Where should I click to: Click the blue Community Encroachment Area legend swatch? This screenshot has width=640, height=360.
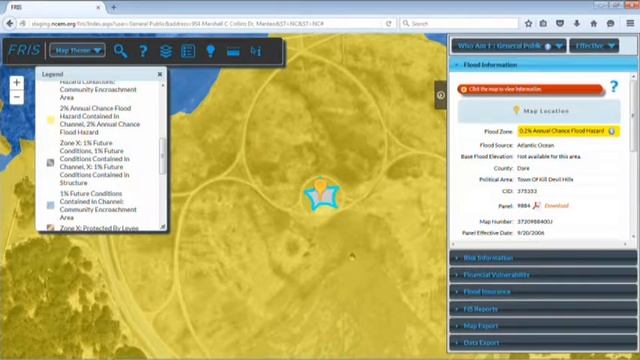51,205
